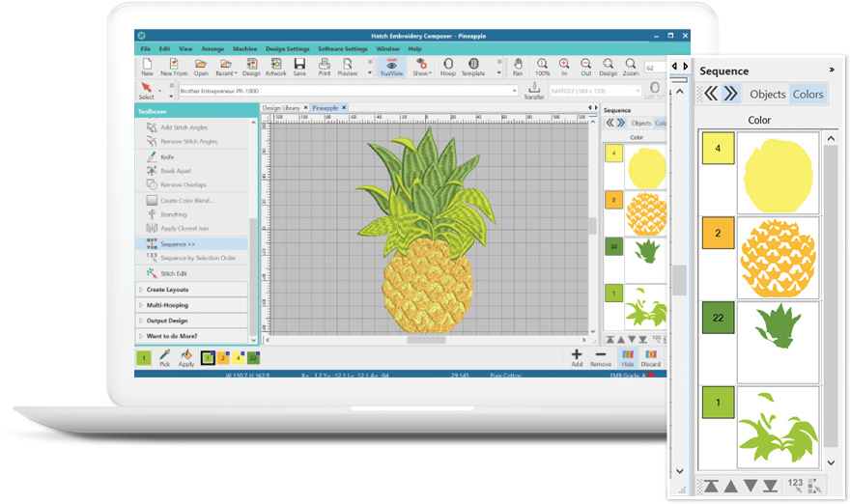The image size is (850, 504).
Task: Click the 100% zoom icon
Action: coord(542,68)
